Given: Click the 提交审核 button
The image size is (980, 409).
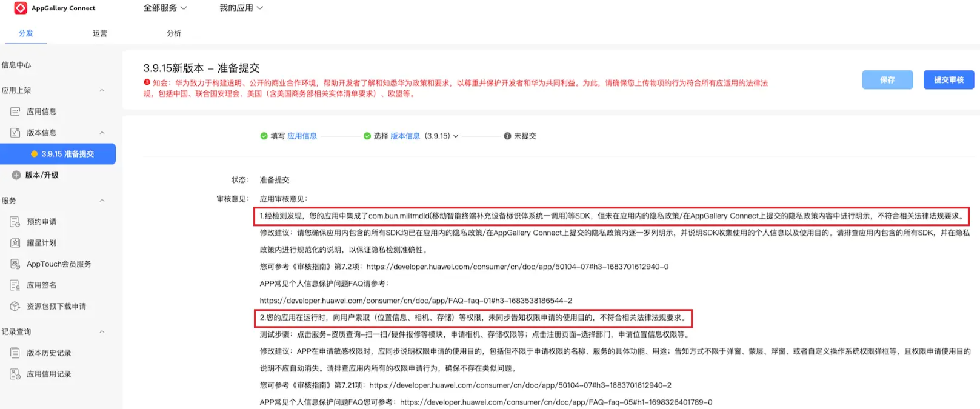Looking at the screenshot, I should pyautogui.click(x=948, y=80).
